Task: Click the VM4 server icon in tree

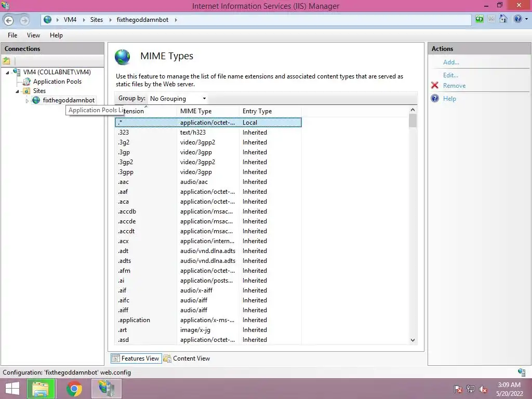Action: click(x=16, y=72)
